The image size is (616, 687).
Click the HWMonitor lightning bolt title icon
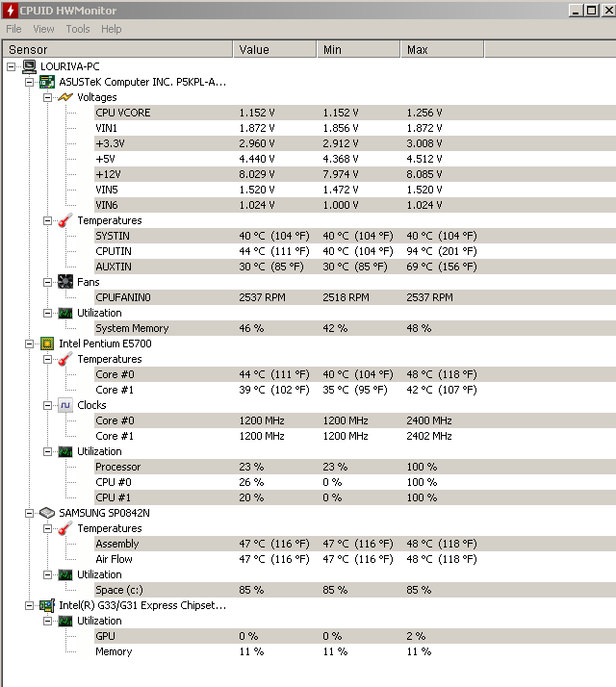pyautogui.click(x=10, y=11)
